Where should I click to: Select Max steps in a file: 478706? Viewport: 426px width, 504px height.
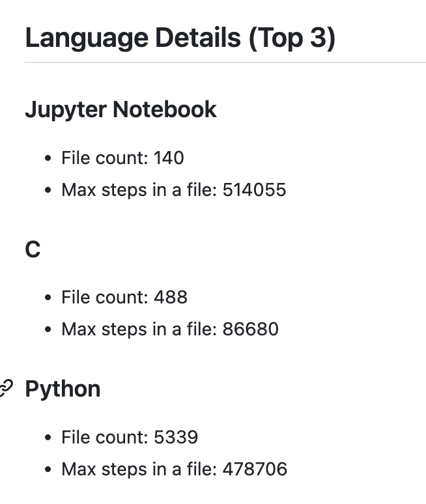(x=175, y=469)
